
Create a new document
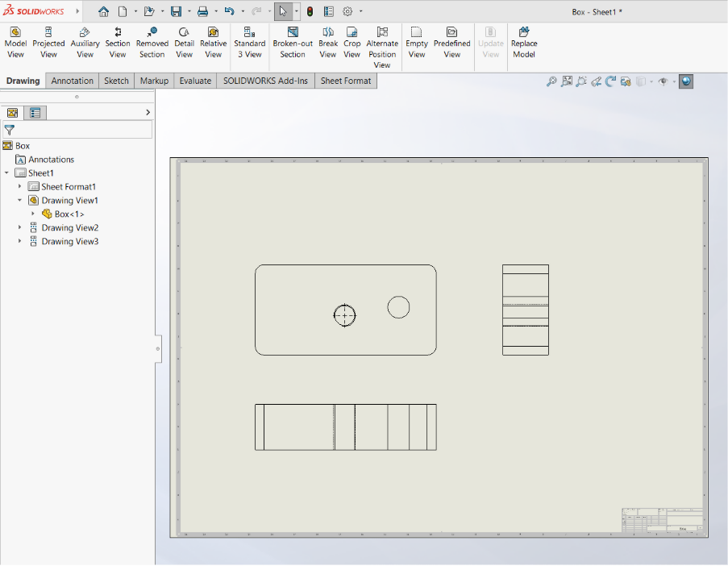tap(123, 11)
